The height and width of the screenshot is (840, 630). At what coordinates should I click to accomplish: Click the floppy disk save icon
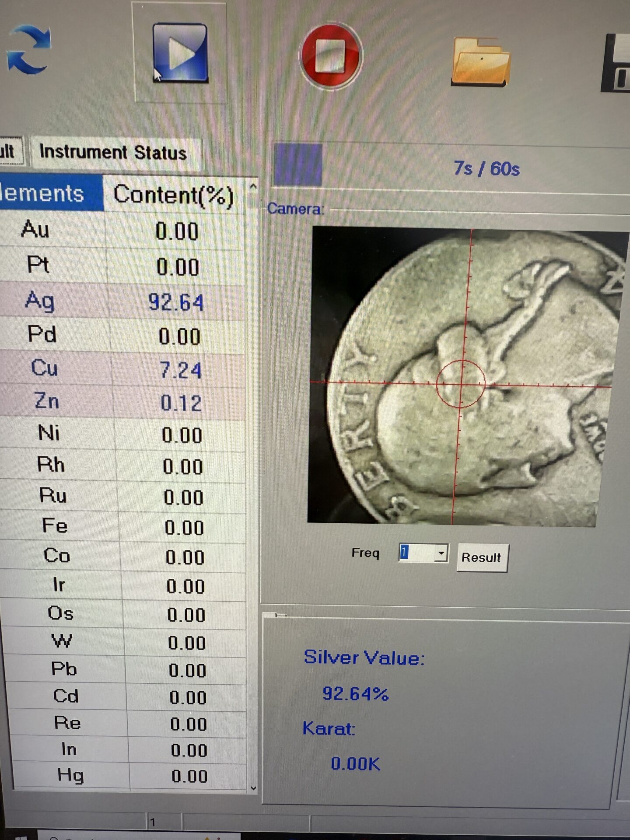click(x=616, y=63)
